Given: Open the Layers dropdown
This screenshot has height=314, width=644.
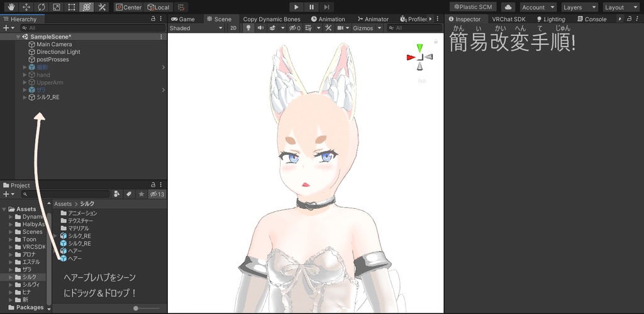Looking at the screenshot, I should point(579,7).
